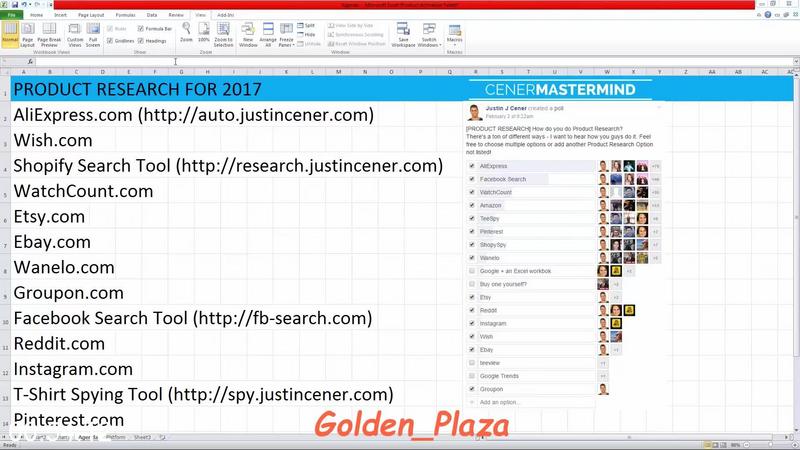Open the Macros dropdown
Viewport: 800px width, 450px height.
(454, 34)
